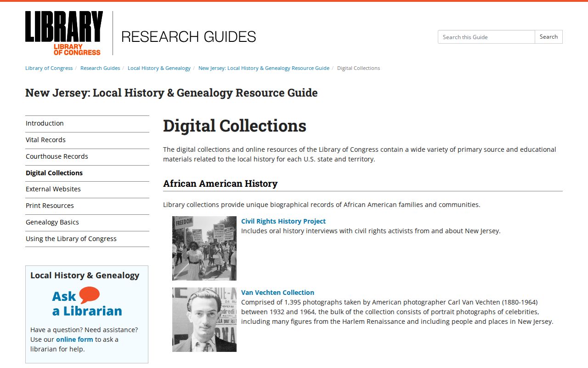Click the Library of Congress logo
Viewport: 588px width, 368px height.
(64, 33)
